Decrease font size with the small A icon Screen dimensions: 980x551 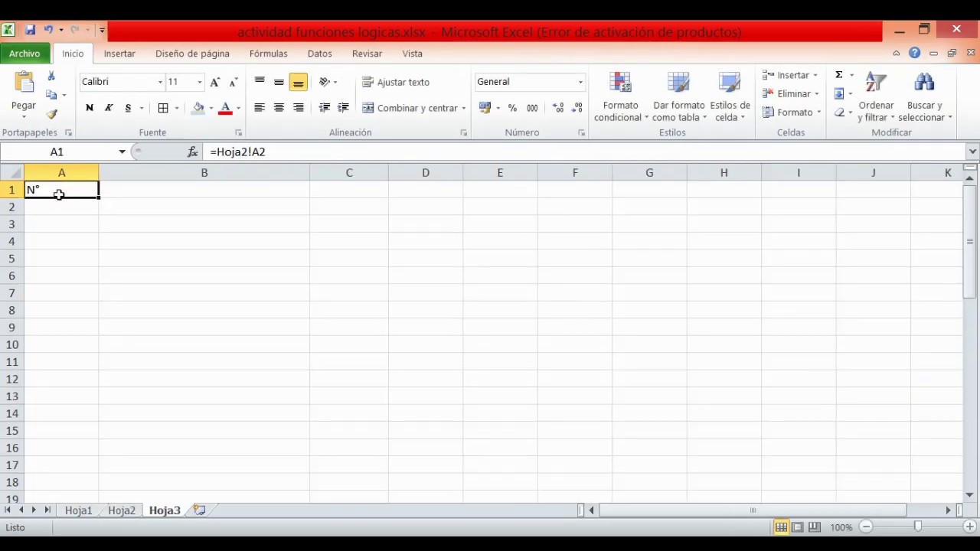coord(234,82)
